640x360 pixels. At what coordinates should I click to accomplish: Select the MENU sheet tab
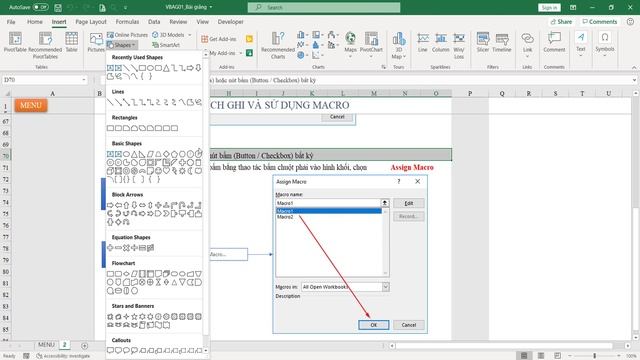46,345
